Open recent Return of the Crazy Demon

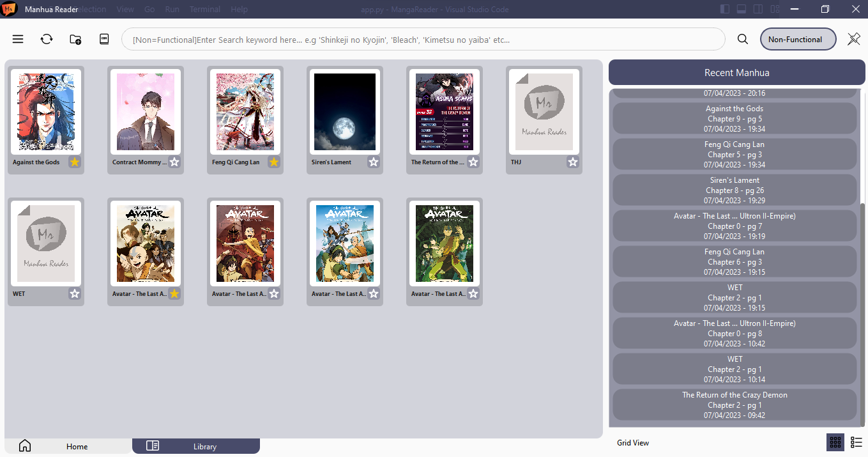point(735,405)
